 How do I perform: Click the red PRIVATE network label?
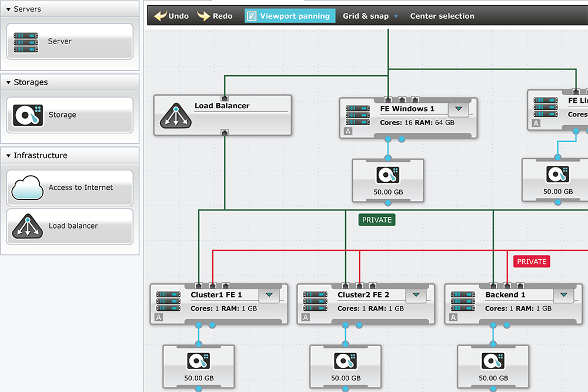(x=531, y=262)
